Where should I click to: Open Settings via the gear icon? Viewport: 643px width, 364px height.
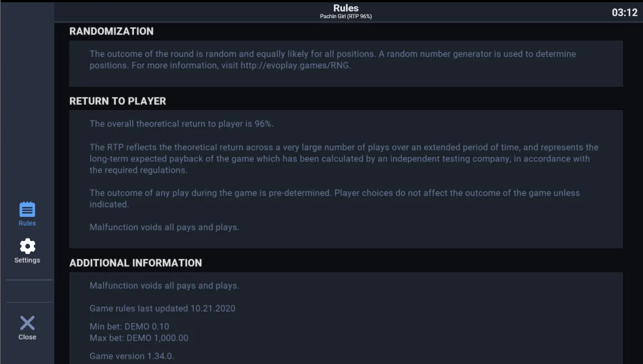coord(28,246)
